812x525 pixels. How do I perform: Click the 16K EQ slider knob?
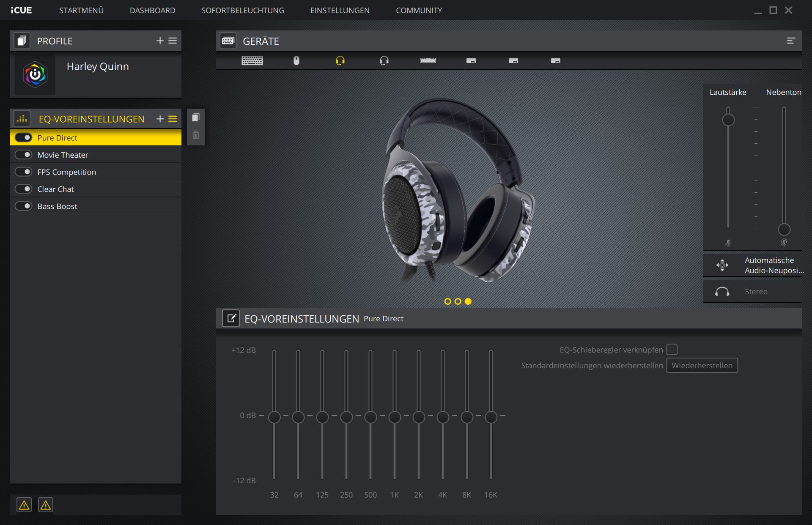click(491, 417)
